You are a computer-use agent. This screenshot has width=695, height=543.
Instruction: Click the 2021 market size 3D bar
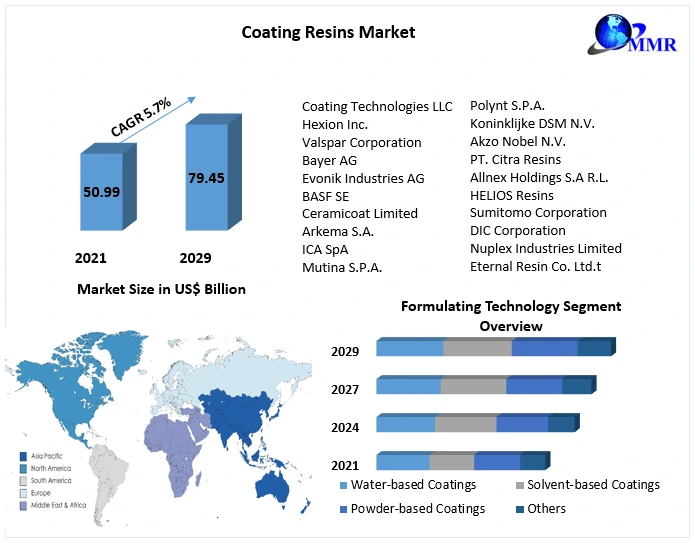click(108, 187)
